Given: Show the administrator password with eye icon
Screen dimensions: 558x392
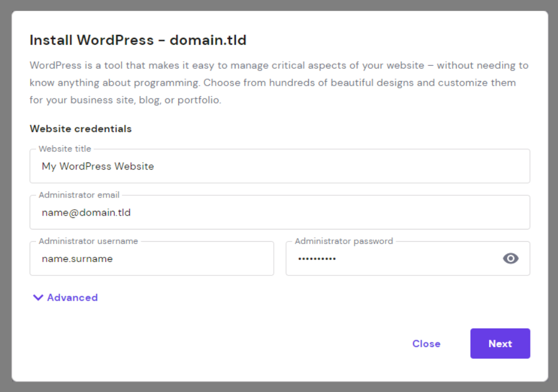Looking at the screenshot, I should point(510,259).
